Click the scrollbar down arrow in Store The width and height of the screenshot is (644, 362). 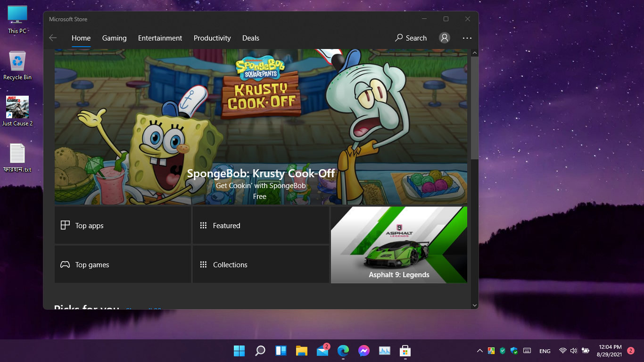(475, 305)
